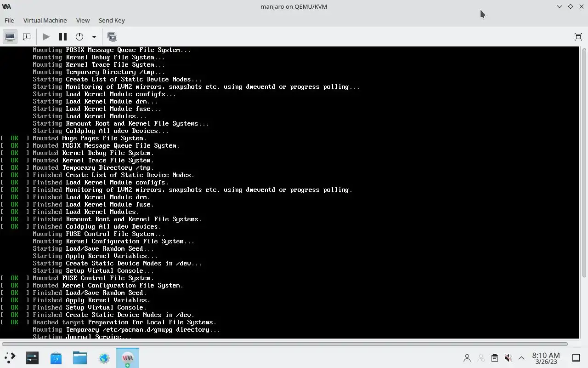Viewport: 588px width, 368px height.
Task: Click the dimmed user tray icon
Action: (x=481, y=357)
